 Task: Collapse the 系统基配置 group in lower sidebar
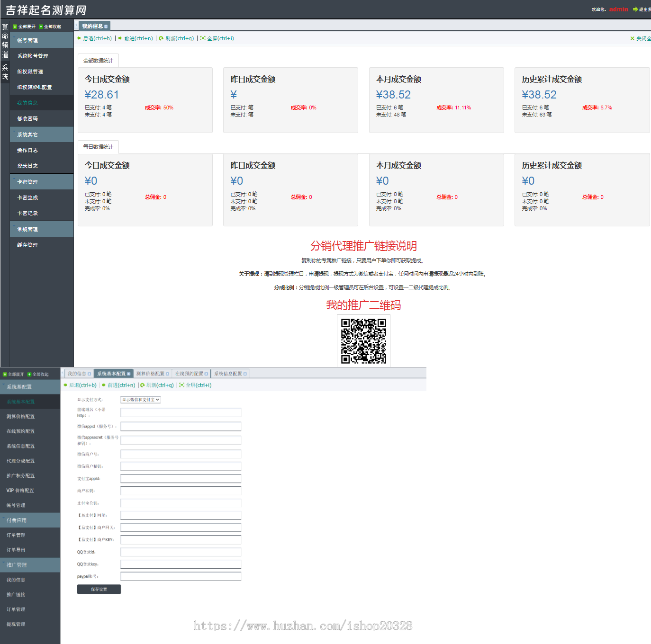point(30,387)
